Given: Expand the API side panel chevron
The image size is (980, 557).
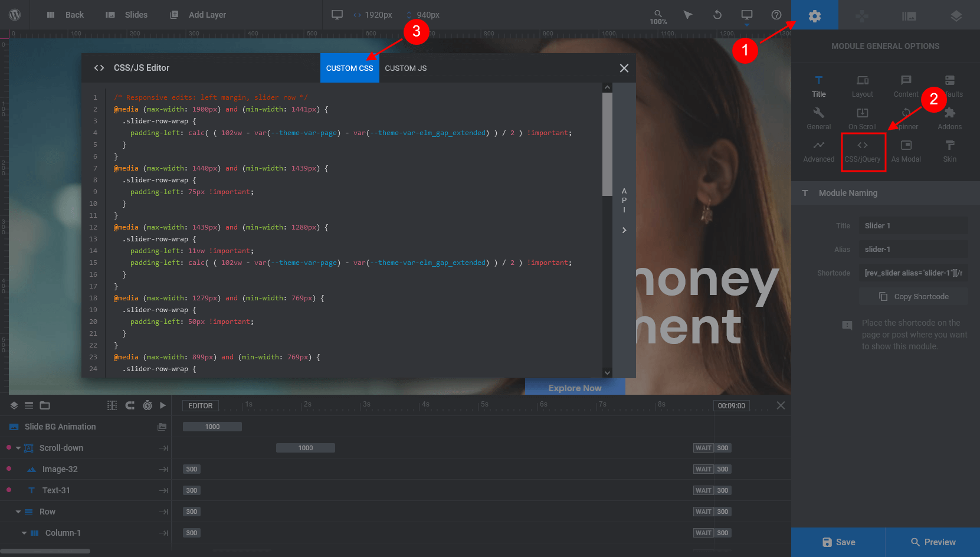Looking at the screenshot, I should (624, 230).
